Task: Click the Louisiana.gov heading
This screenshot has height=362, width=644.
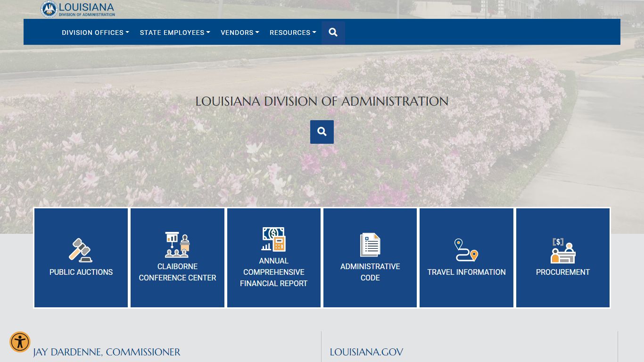Action: [366, 352]
